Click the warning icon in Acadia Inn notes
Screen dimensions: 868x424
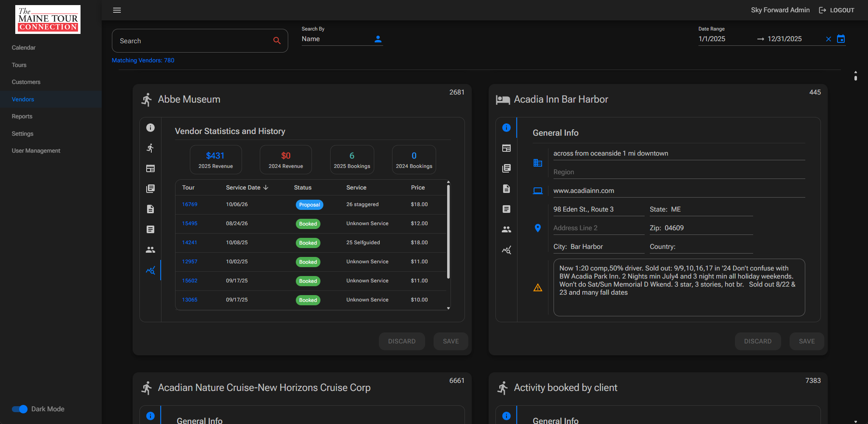point(537,287)
